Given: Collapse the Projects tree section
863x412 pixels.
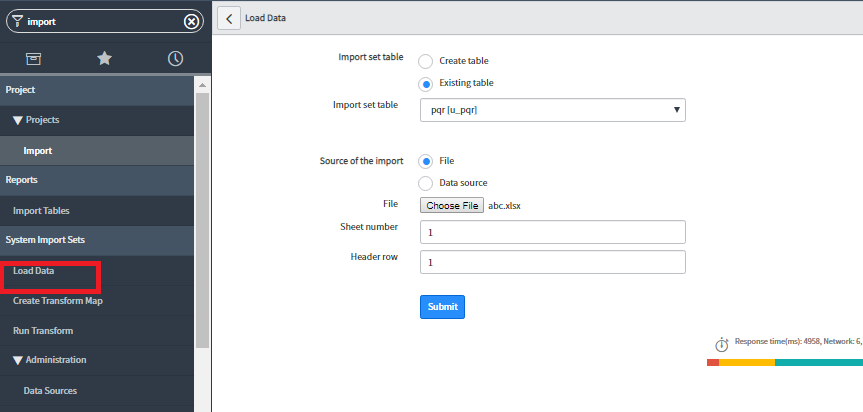Looking at the screenshot, I should (x=18, y=120).
